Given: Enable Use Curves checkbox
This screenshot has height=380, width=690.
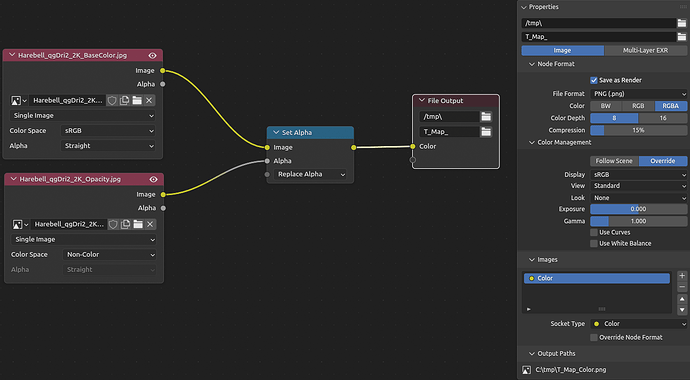Looking at the screenshot, I should point(594,232).
